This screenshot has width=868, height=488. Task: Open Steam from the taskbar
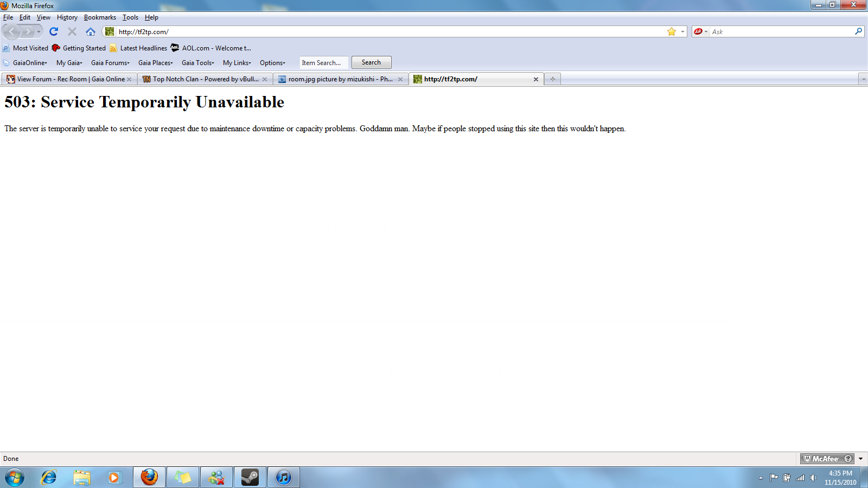250,477
